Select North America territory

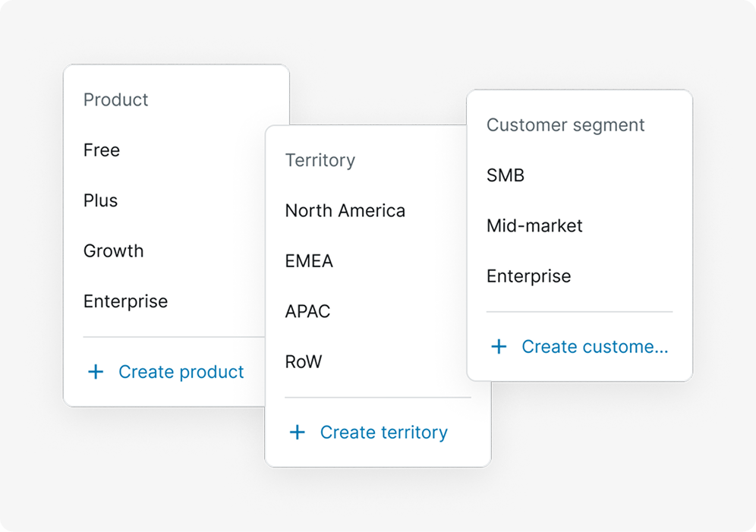(x=345, y=210)
